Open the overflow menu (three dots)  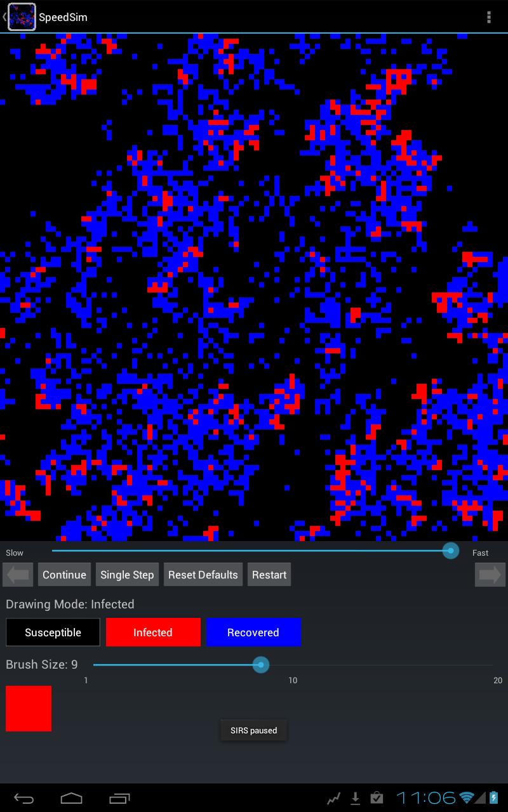tap(488, 17)
